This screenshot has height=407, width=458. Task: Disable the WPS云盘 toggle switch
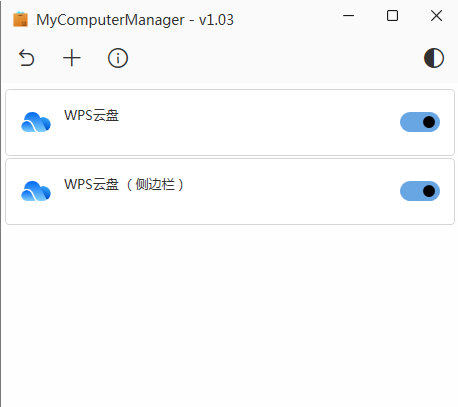[420, 122]
